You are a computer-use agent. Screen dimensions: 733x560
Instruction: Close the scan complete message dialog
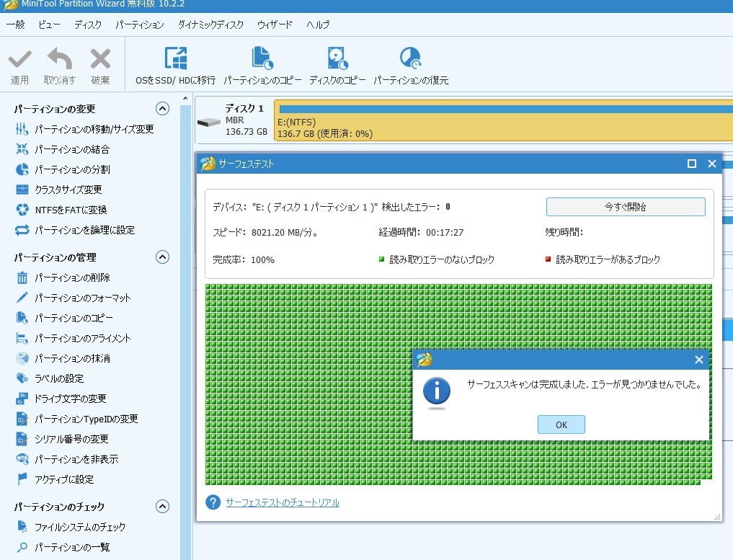click(x=698, y=360)
